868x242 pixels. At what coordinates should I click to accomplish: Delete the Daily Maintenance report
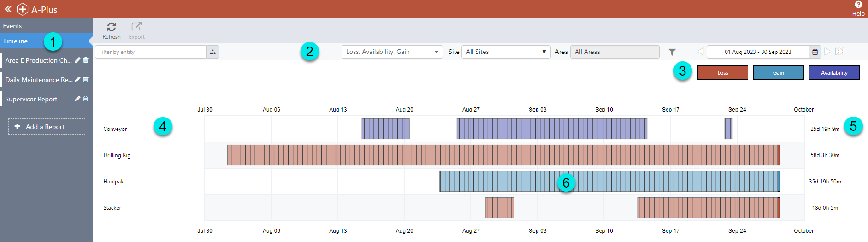point(86,80)
